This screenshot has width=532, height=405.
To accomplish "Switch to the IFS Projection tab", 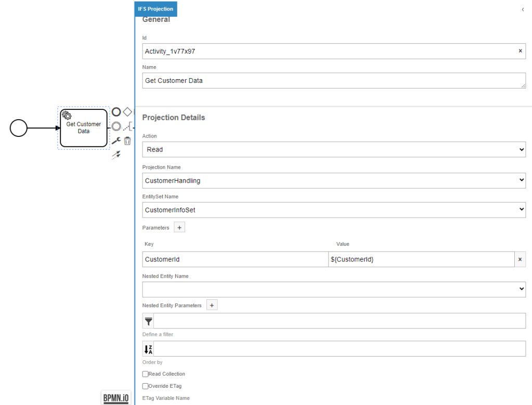I will coord(155,9).
